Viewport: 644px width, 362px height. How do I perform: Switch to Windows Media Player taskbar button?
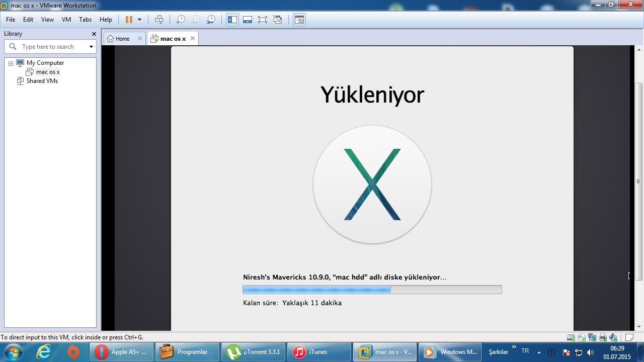click(451, 352)
